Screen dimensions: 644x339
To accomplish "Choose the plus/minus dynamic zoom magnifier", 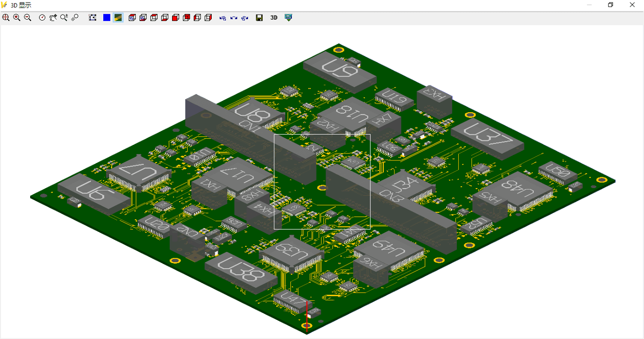I will point(64,18).
